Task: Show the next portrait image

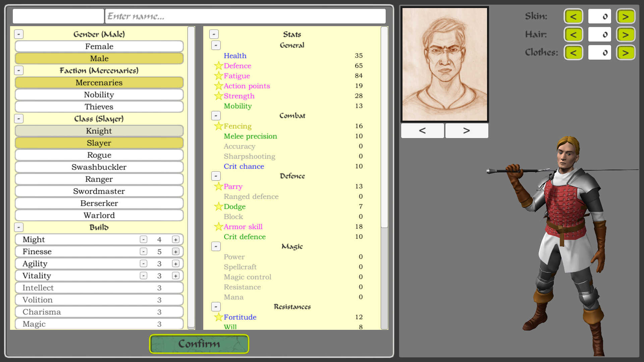Action: point(466,131)
